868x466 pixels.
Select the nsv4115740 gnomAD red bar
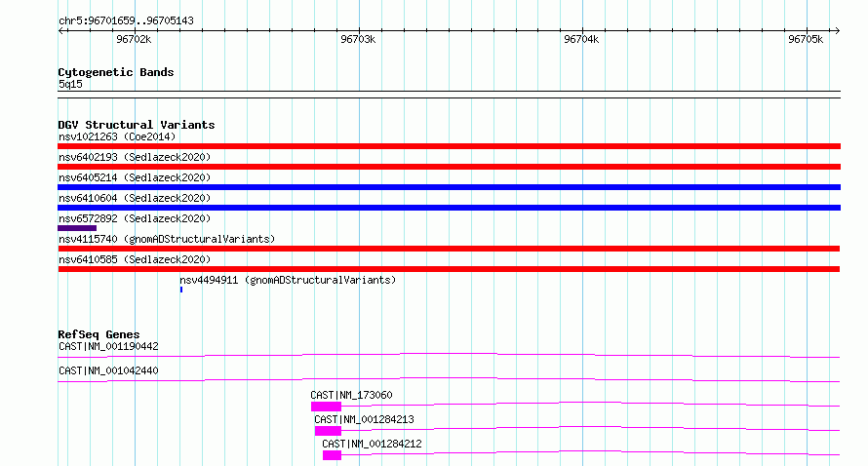pyautogui.click(x=449, y=249)
